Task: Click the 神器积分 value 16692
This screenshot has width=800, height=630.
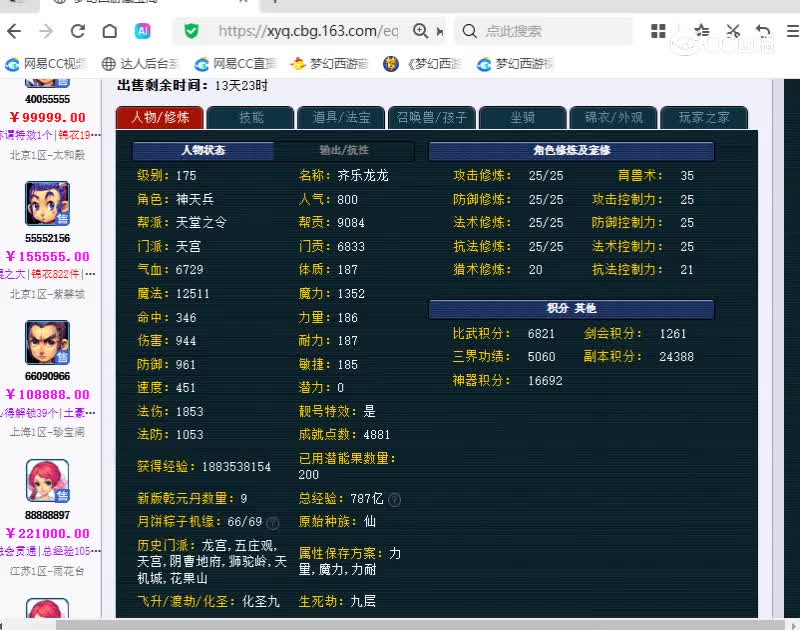Action: [545, 381]
